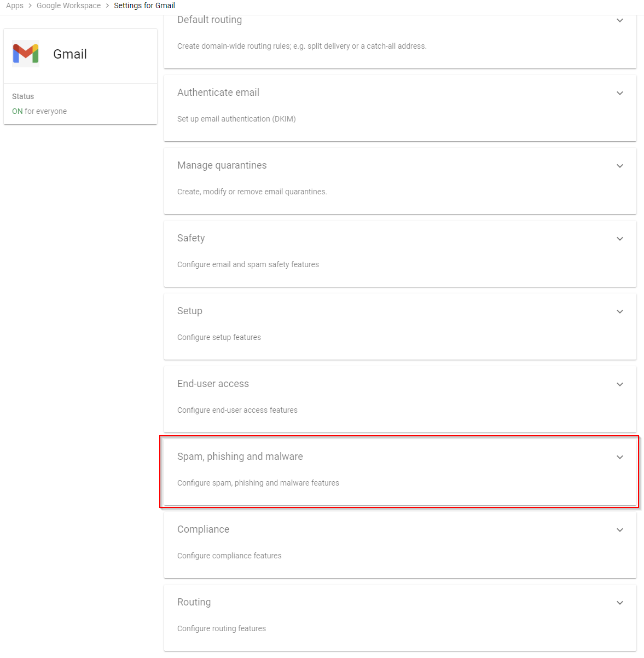The height and width of the screenshot is (658, 644).
Task: Click the Gmail title in sidebar card
Action: pyautogui.click(x=70, y=54)
